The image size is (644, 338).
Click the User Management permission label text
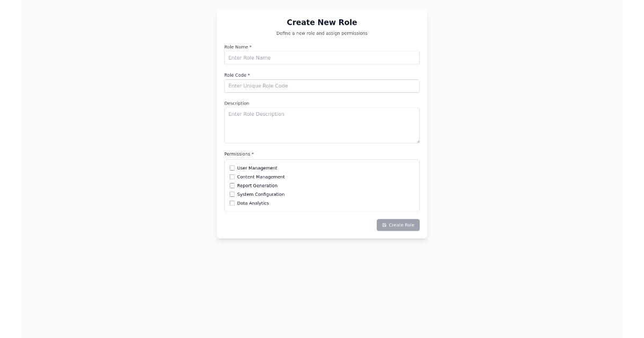pos(257,168)
